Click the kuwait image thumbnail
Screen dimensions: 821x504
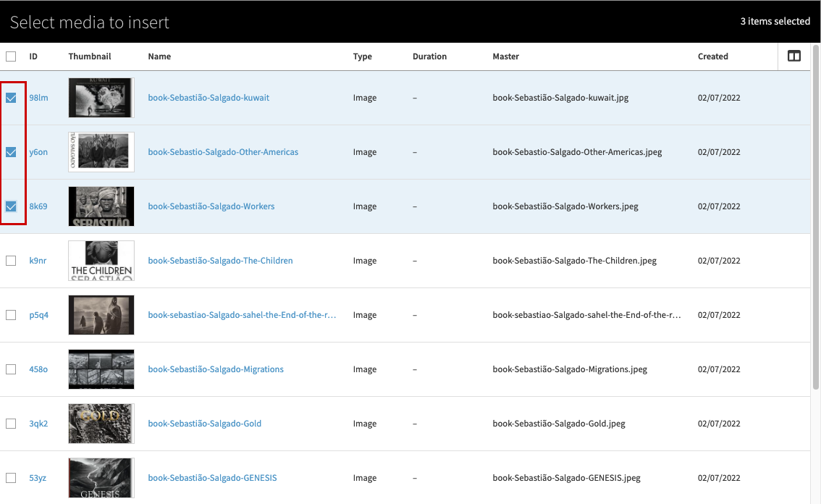101,97
